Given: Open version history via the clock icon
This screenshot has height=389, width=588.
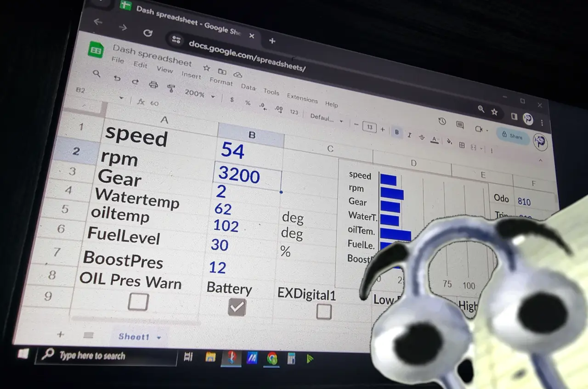Looking at the screenshot, I should pos(442,121).
